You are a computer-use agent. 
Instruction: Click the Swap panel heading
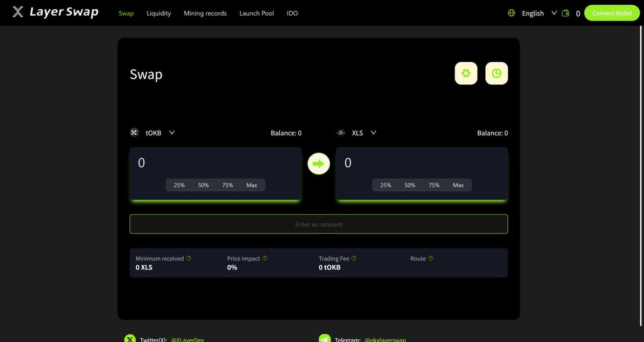(146, 74)
